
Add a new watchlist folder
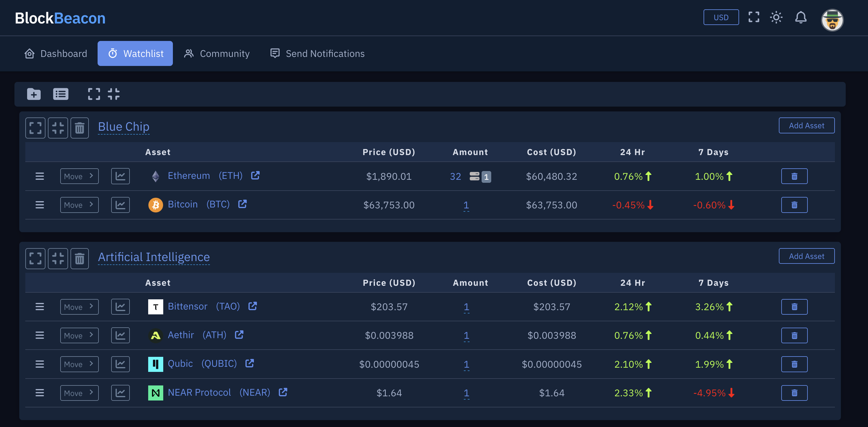pyautogui.click(x=34, y=94)
